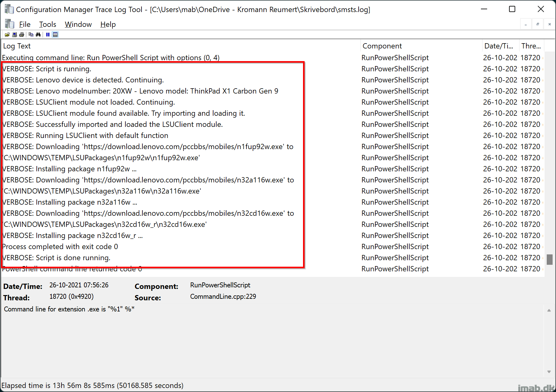Viewport: 556px width, 392px height.
Task: Click the Print toolbar icon
Action: (22, 35)
